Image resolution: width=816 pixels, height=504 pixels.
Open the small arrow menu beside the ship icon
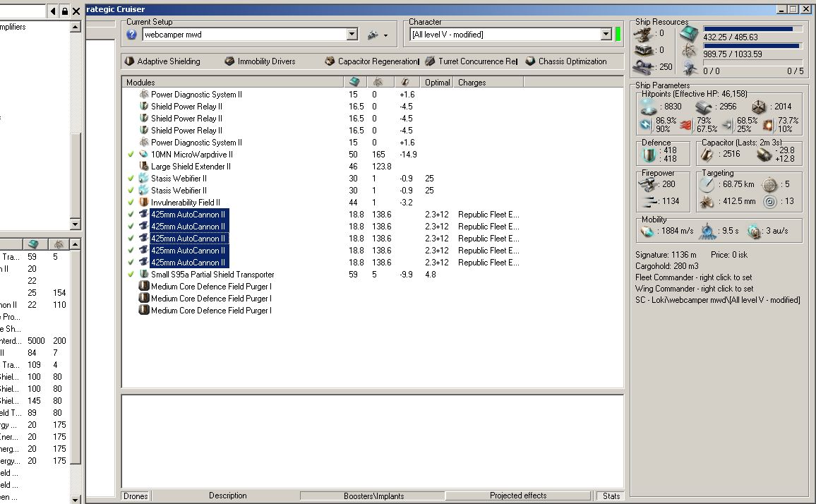click(385, 35)
